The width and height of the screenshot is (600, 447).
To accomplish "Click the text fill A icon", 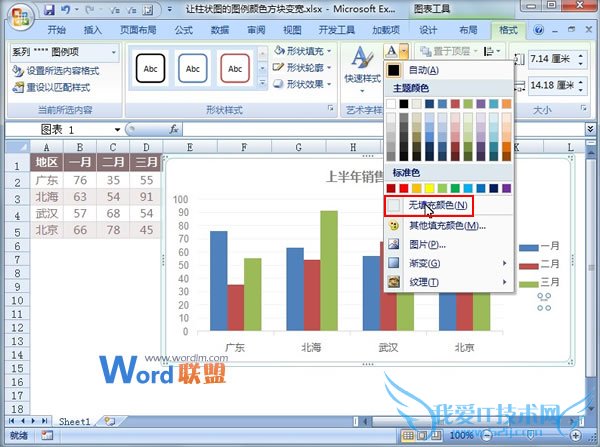I will [391, 51].
